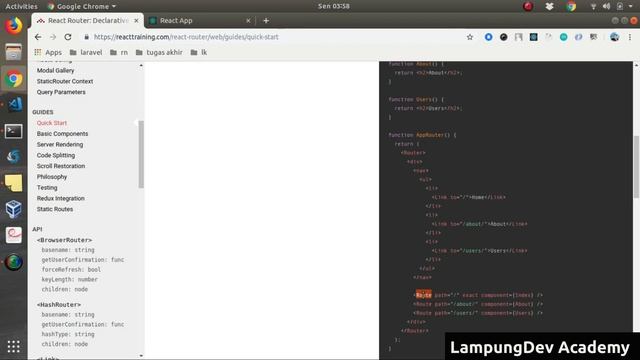Click the Chrome icon in the dock
The width and height of the screenshot is (640, 360).
(x=13, y=79)
